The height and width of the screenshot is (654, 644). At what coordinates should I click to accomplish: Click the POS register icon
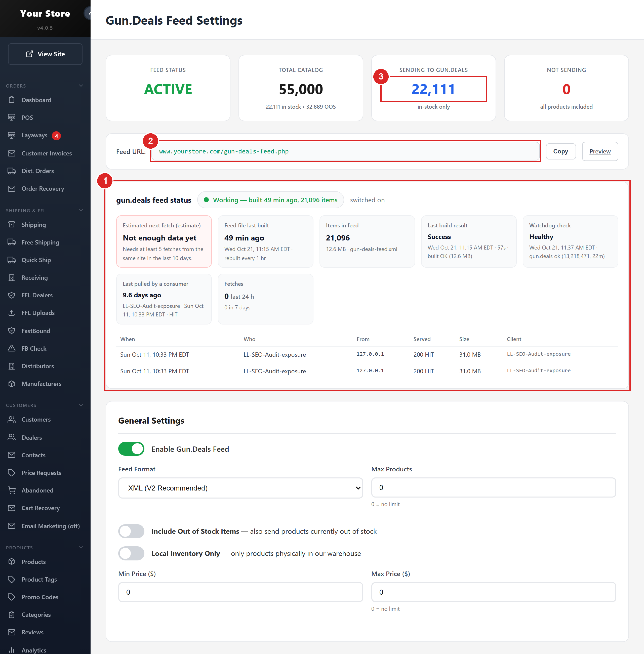12,117
